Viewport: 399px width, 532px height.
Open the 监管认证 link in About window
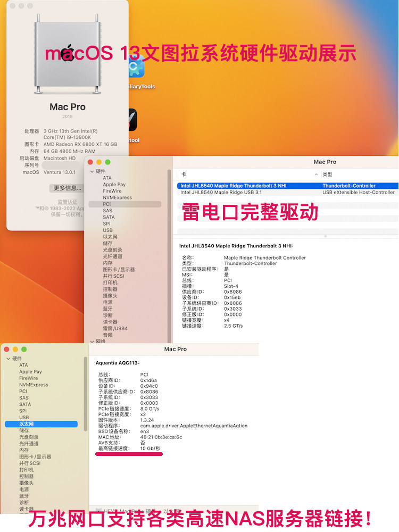[67, 202]
